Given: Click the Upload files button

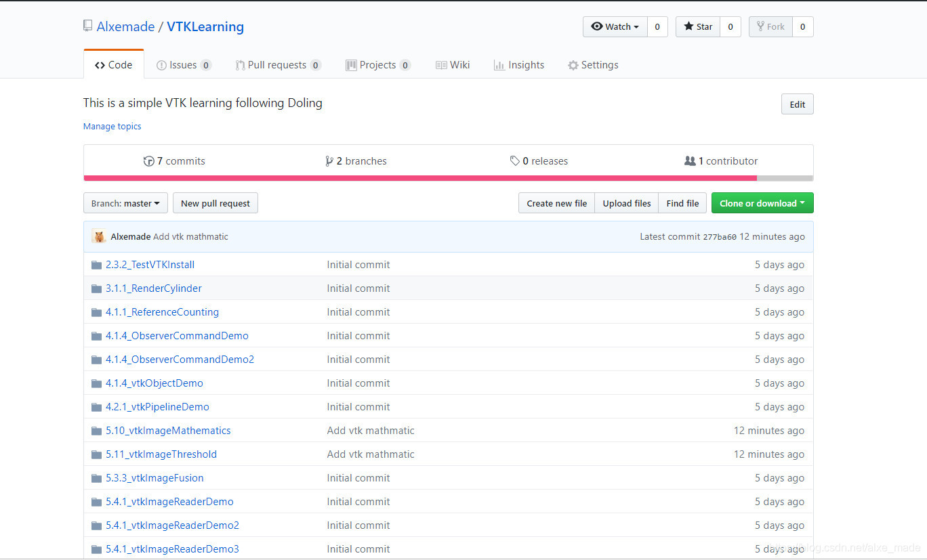Looking at the screenshot, I should click(x=627, y=203).
